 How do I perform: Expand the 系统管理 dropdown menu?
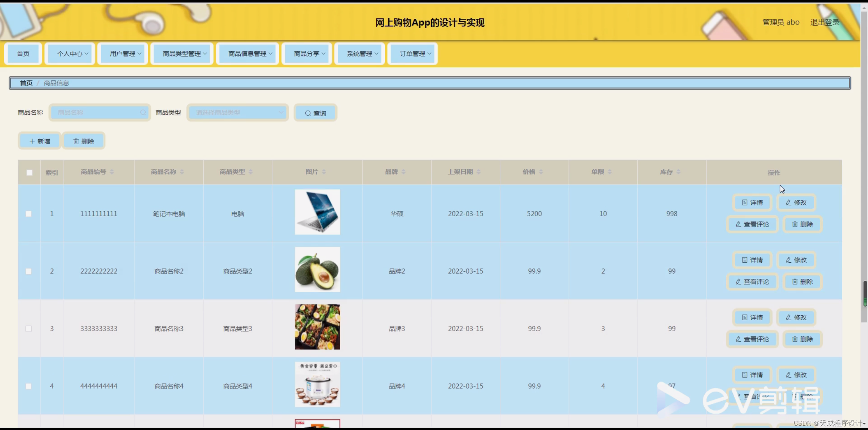pyautogui.click(x=359, y=53)
